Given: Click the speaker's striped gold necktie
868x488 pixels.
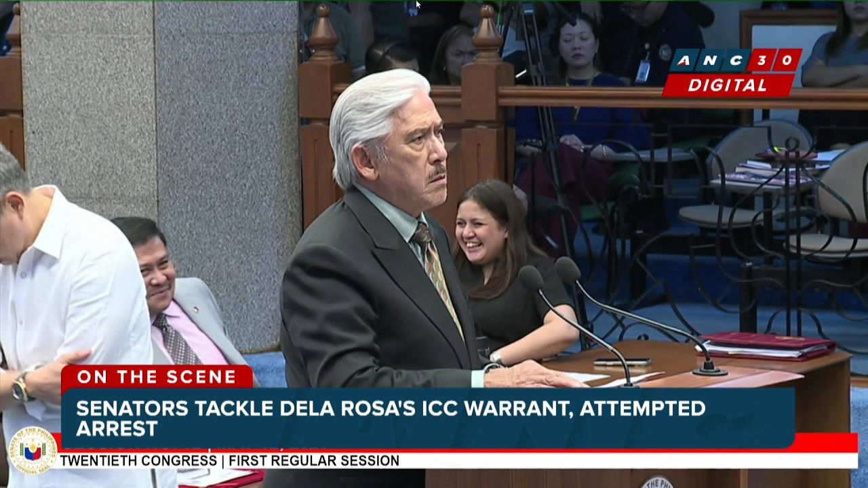Looking at the screenshot, I should (x=436, y=272).
